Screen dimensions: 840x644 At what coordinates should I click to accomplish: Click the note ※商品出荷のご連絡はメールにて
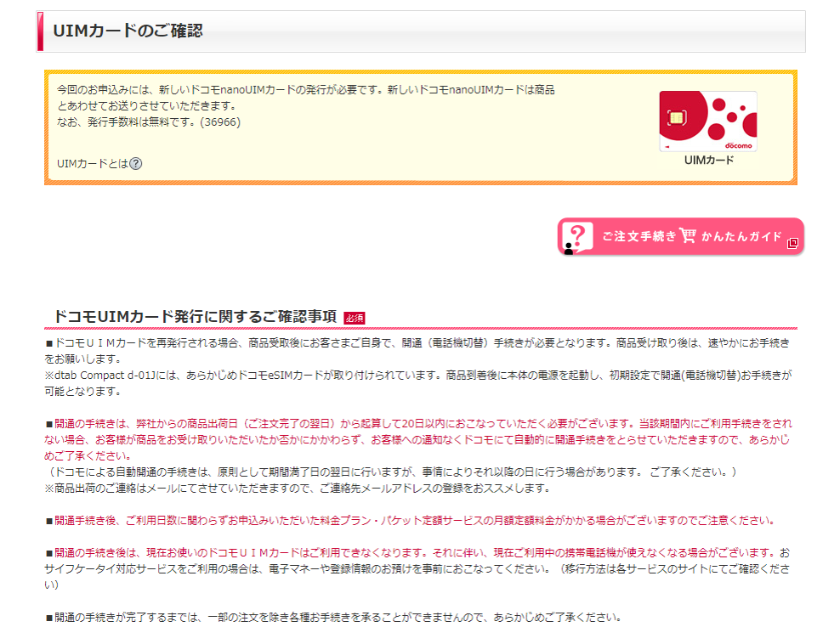pyautogui.click(x=298, y=489)
